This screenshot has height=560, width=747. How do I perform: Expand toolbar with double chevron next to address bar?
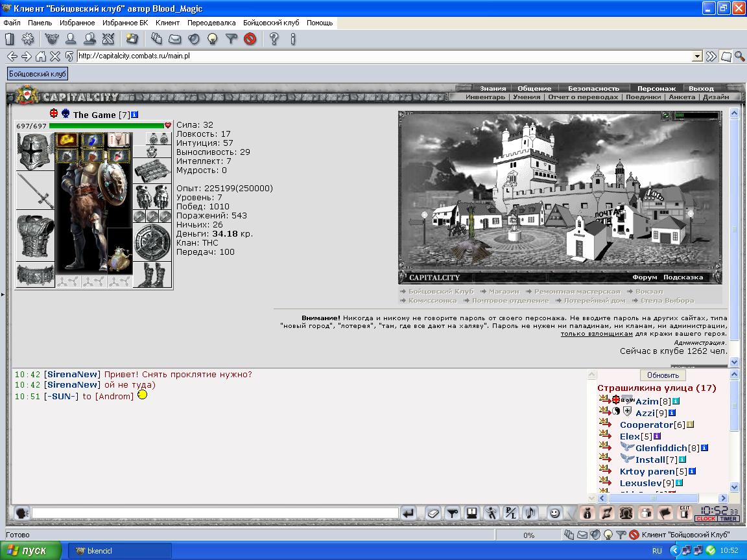click(711, 56)
